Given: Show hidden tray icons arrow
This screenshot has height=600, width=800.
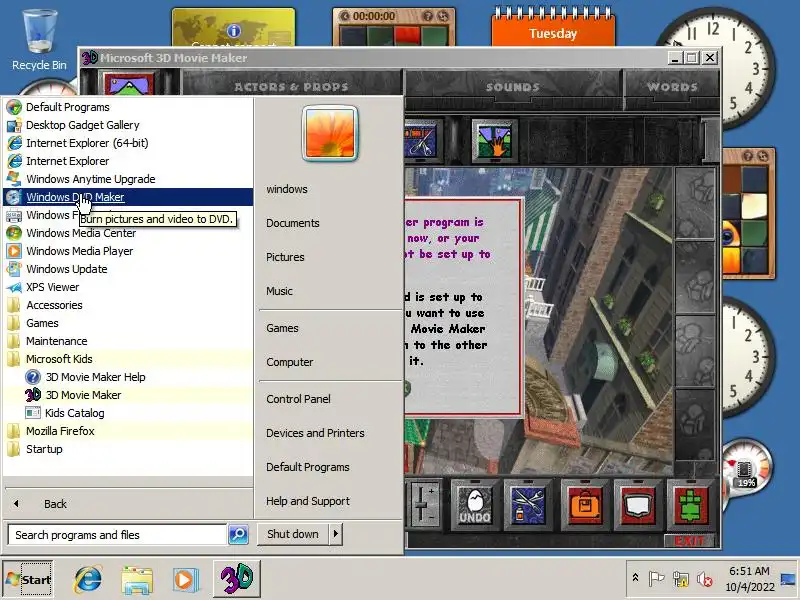Looking at the screenshot, I should coord(635,578).
